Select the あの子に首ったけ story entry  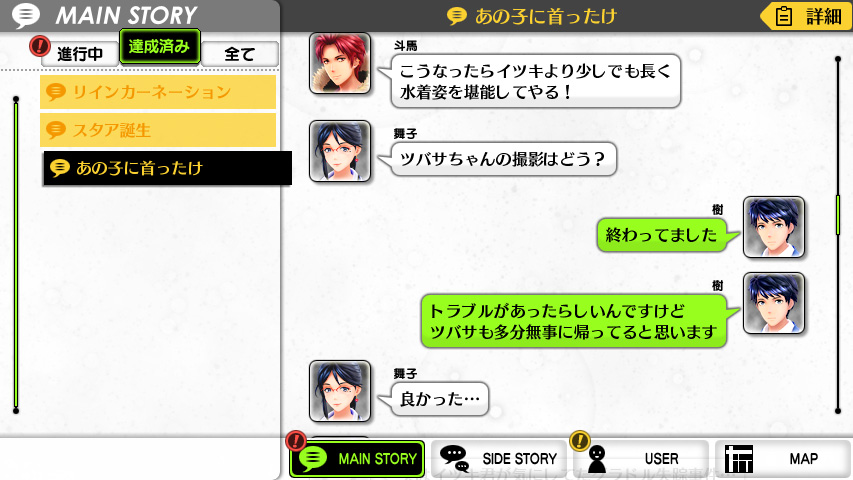click(x=168, y=168)
